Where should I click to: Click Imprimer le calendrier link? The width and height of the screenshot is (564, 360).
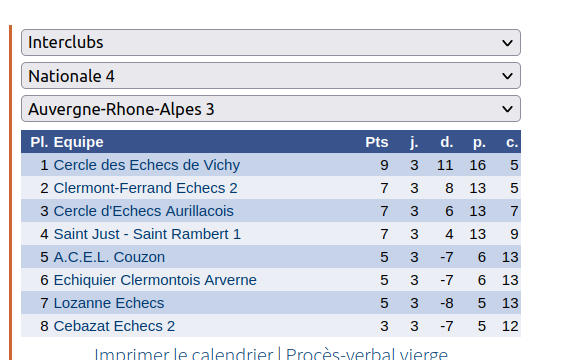coord(184,354)
